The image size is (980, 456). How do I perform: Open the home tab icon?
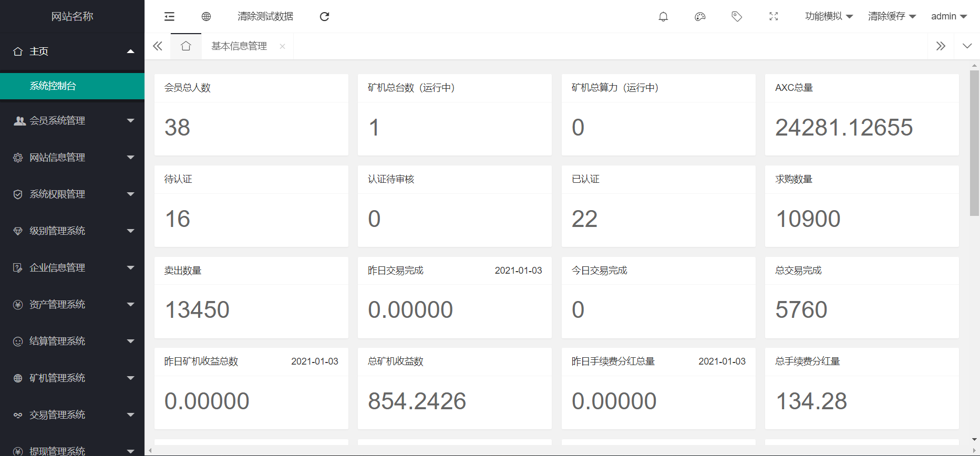click(x=185, y=46)
